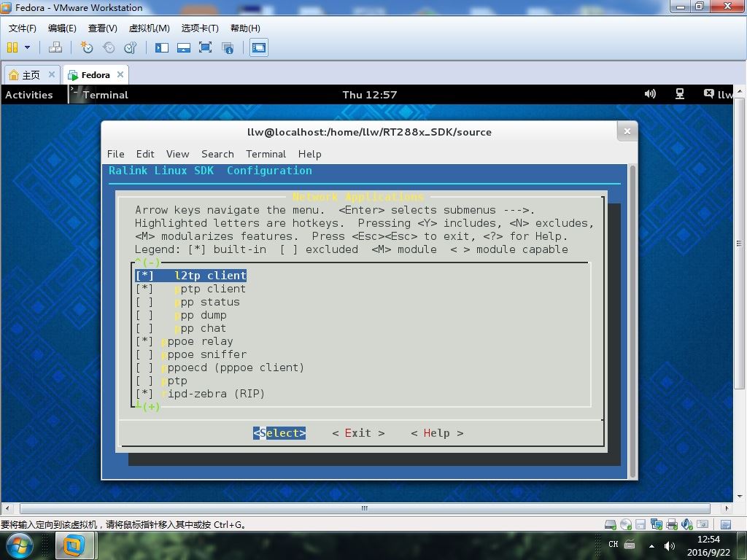This screenshot has width=747, height=560.
Task: Open the Terminal app menu in GNOME bar
Action: pos(99,95)
